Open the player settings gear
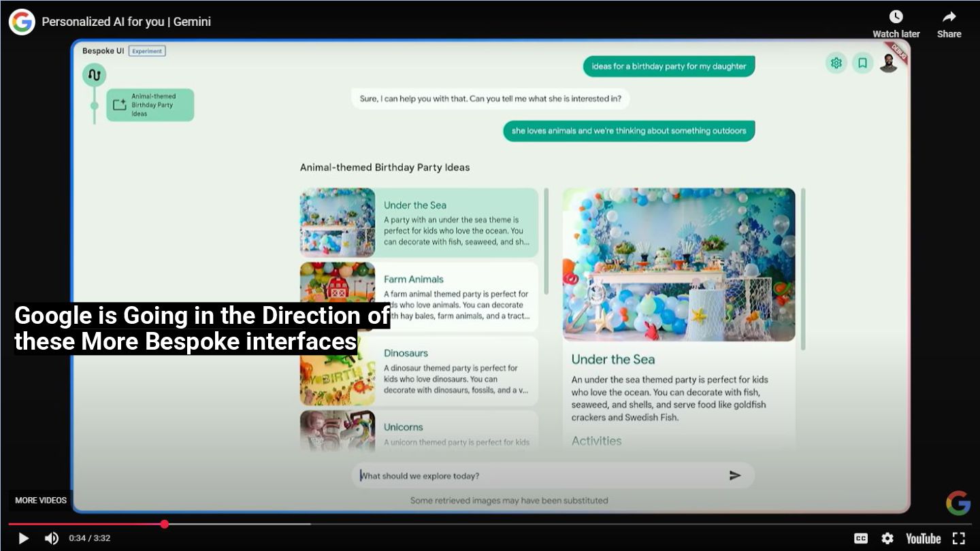980x551 pixels. pos(887,539)
